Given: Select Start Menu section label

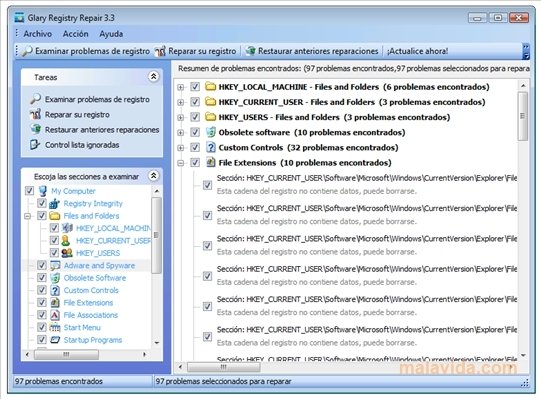Looking at the screenshot, I should (x=82, y=328).
